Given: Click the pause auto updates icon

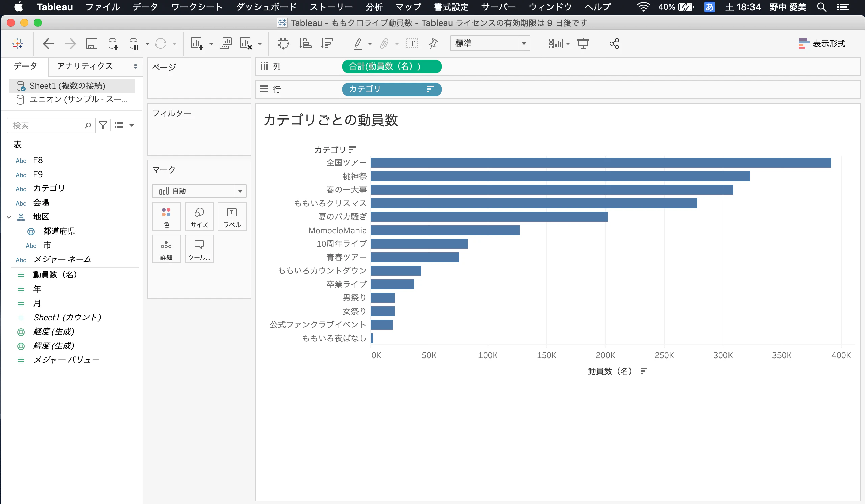Looking at the screenshot, I should (x=133, y=44).
